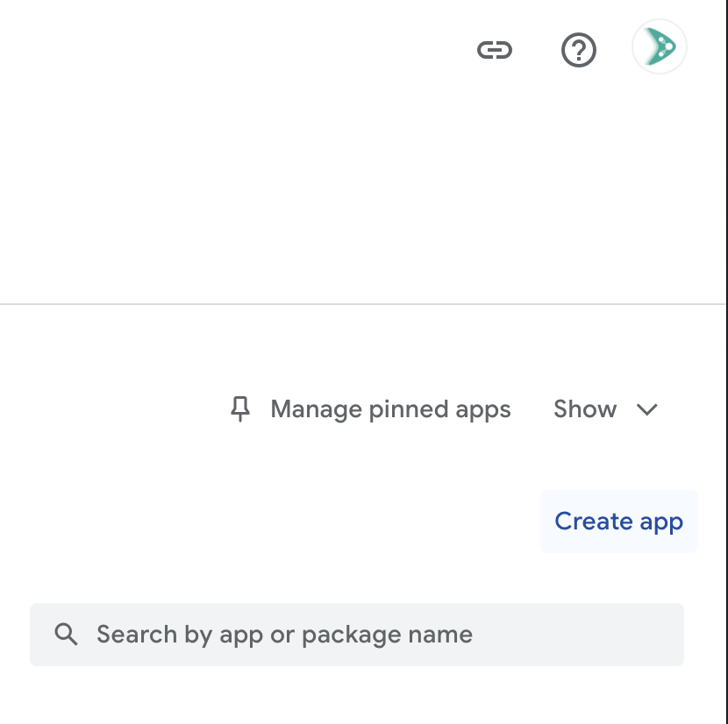The width and height of the screenshot is (728, 724).
Task: Open the help question mark icon
Action: pos(579,51)
